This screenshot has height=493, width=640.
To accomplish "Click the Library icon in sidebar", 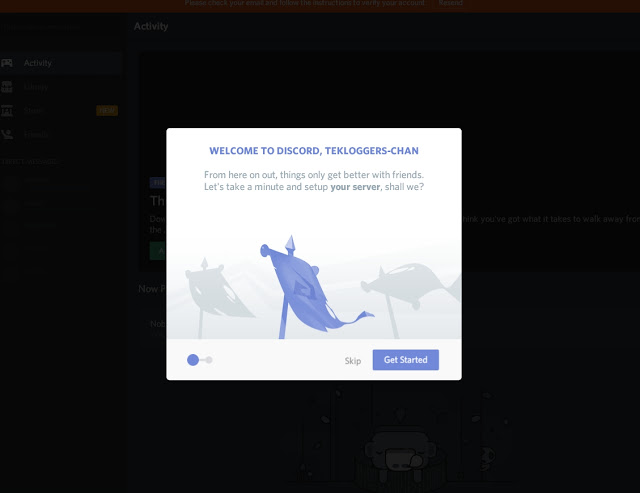I will click(x=7, y=87).
